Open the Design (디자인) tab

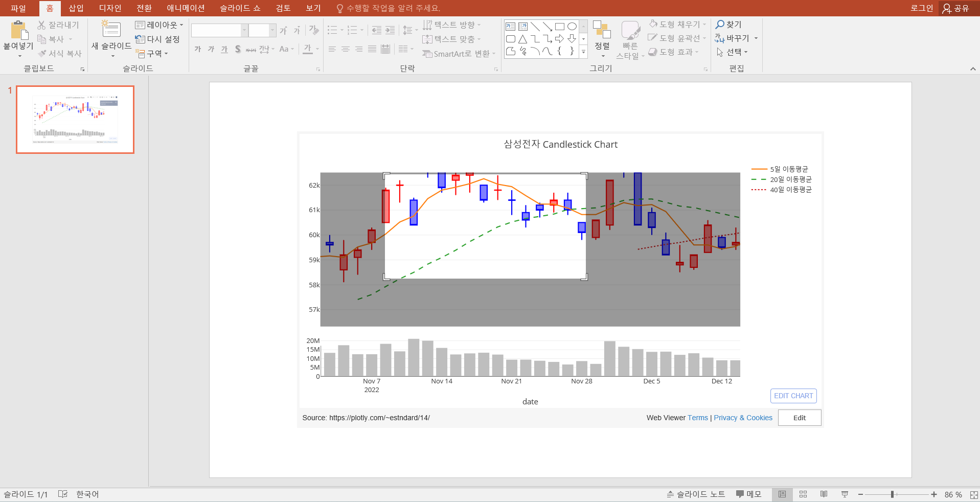coord(110,8)
